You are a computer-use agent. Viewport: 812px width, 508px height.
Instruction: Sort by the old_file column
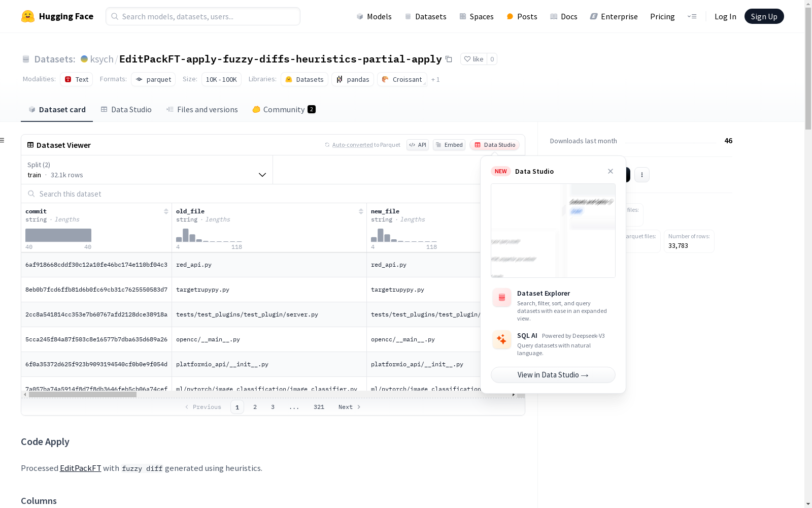[361, 211]
